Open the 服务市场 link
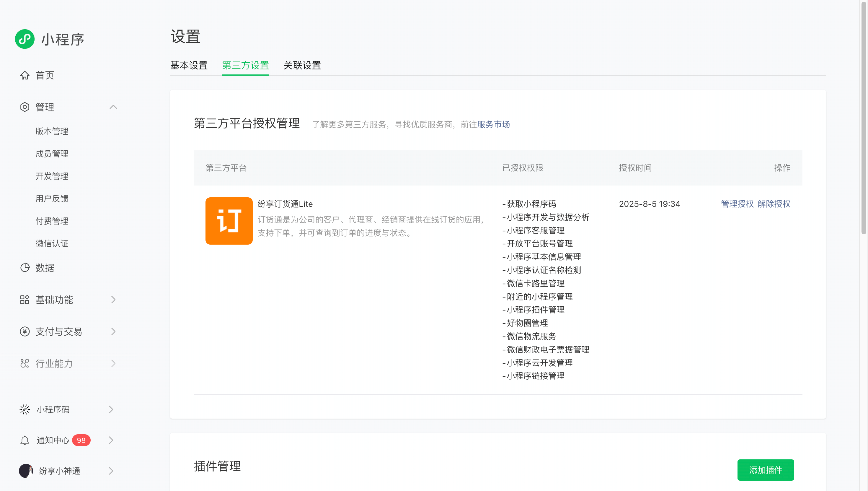The image size is (868, 491). [493, 124]
